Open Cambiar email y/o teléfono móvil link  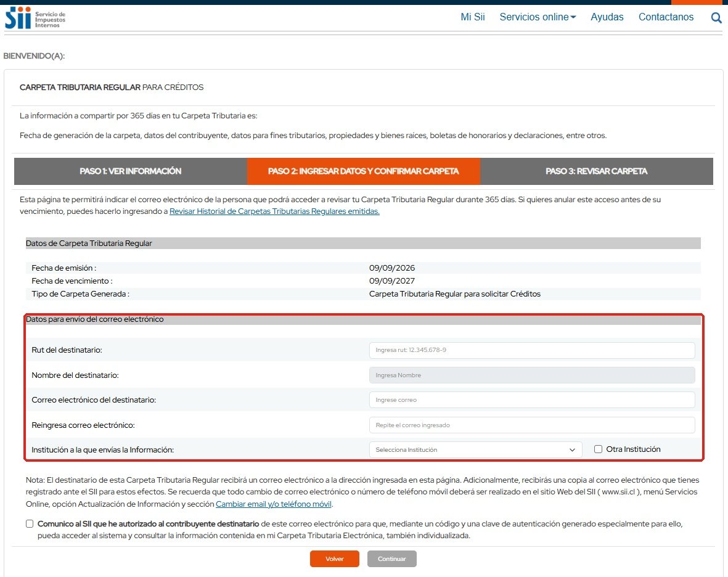tap(274, 504)
